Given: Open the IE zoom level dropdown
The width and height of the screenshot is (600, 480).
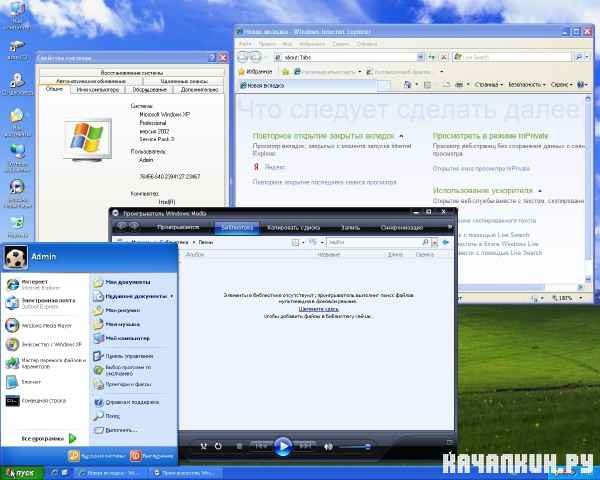Looking at the screenshot, I should [x=581, y=298].
